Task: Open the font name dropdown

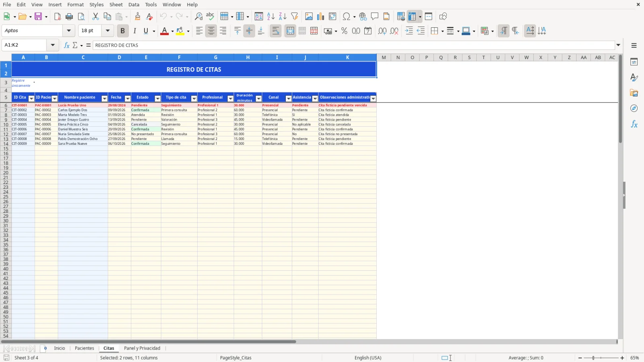Action: [69, 31]
